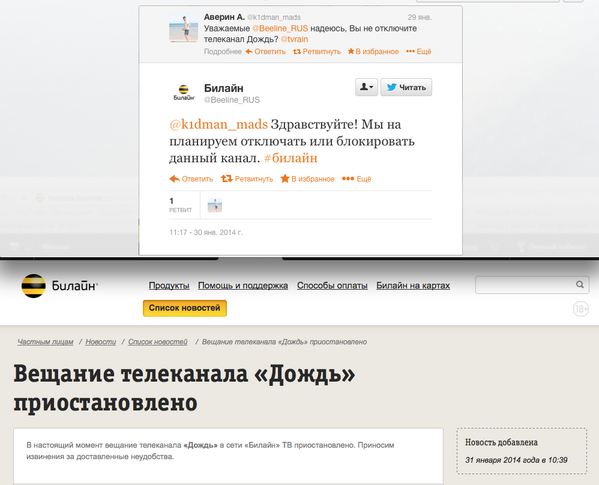Click the Билайн site logo
This screenshot has width=599, height=485.
[x=60, y=286]
